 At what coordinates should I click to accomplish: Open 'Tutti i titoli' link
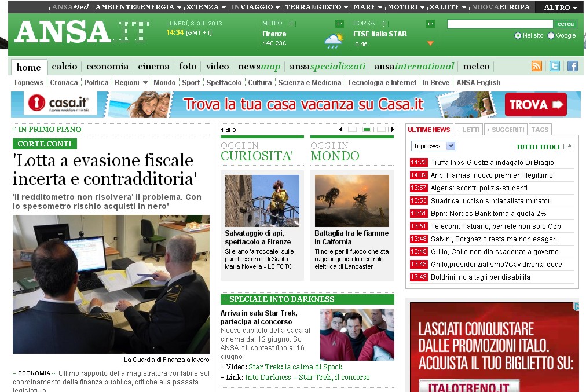(538, 147)
